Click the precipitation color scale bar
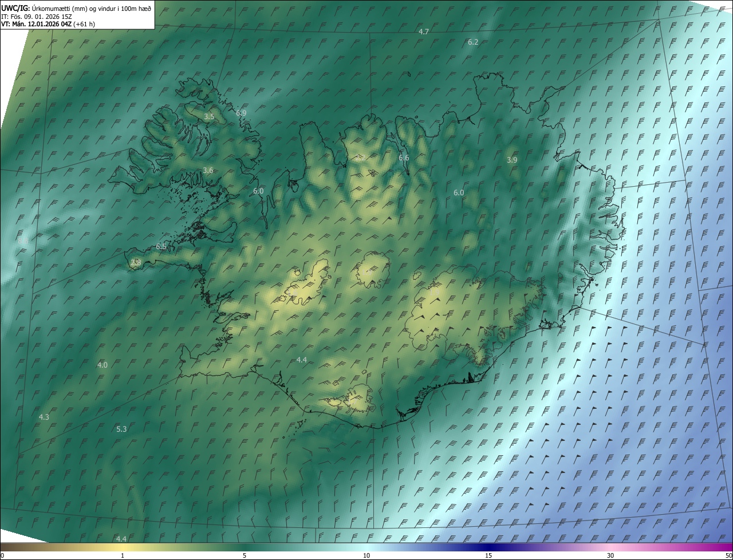 click(366, 547)
